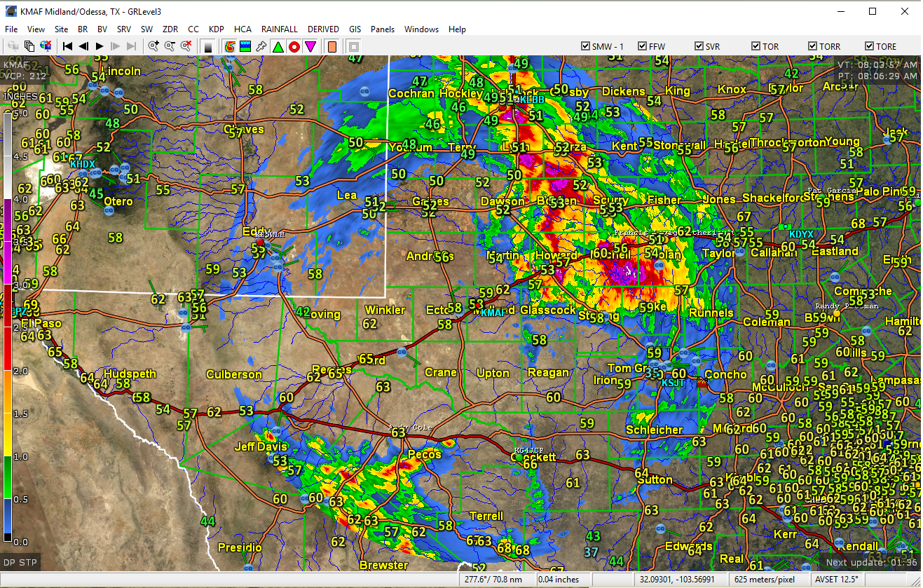
Task: Uncheck the TORR warning checkbox
Action: 811,46
